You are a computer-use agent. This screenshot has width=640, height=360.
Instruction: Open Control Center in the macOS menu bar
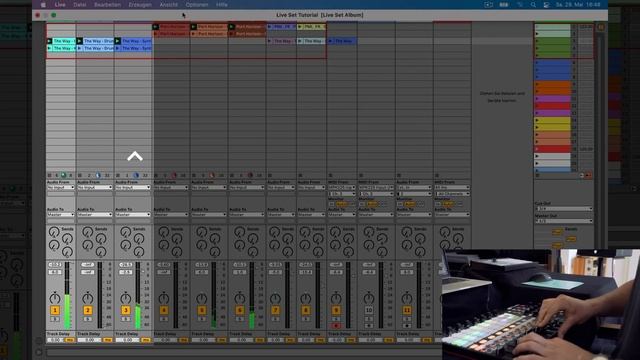547,5
